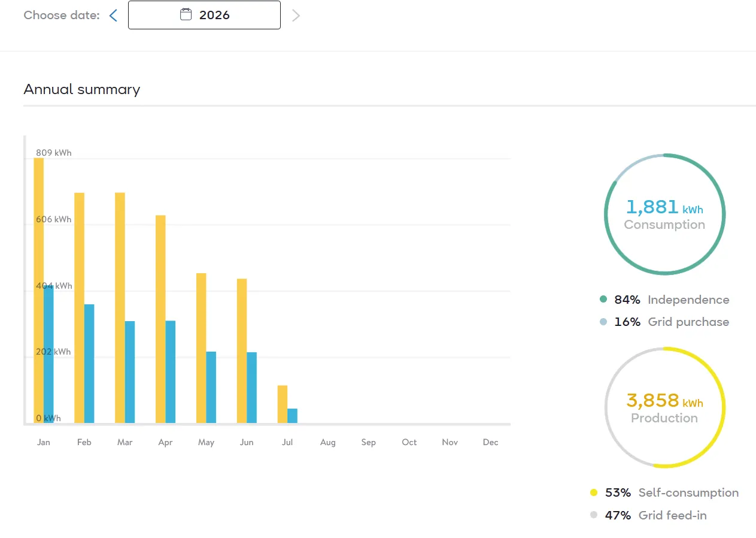
Task: Click the Mar month label
Action: click(125, 442)
